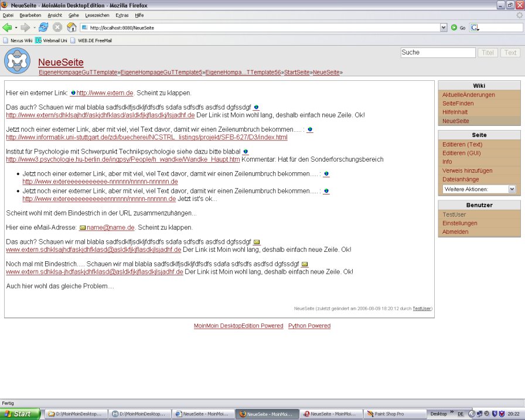Click the Firefox back arrow button
The image size is (525, 420).
point(7,28)
